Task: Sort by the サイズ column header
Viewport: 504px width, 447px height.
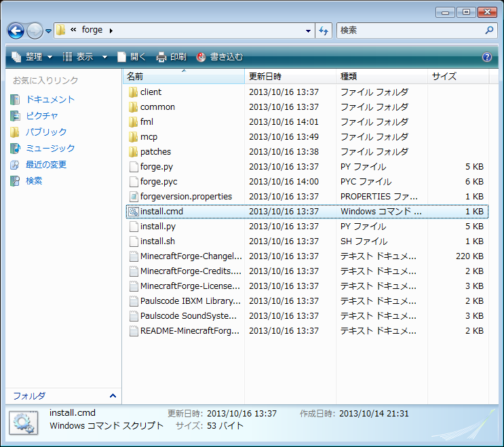Action: coord(459,77)
